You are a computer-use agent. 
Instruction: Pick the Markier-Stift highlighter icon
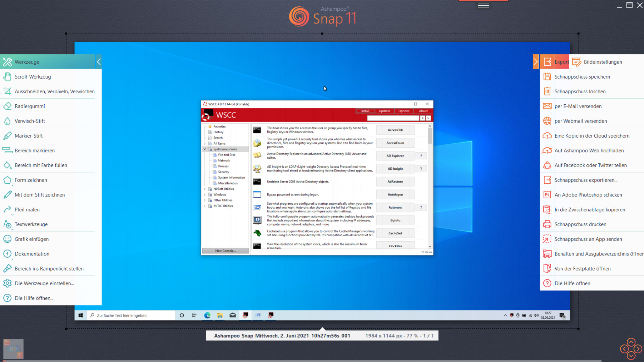[7, 136]
